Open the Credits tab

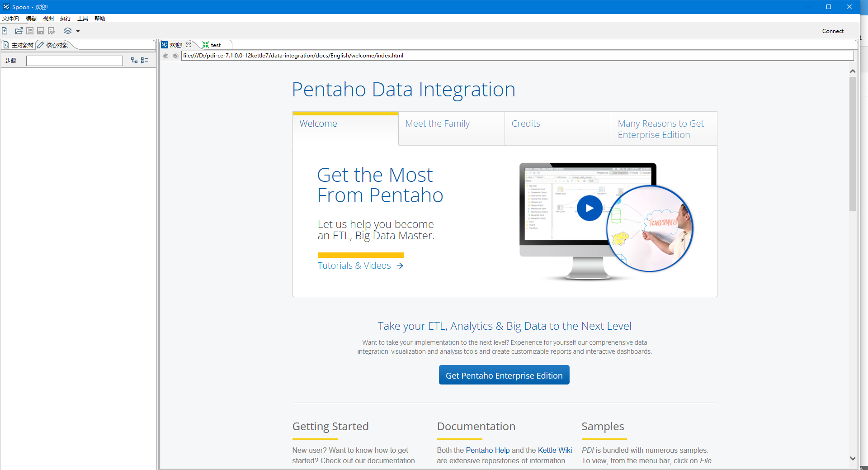point(558,128)
